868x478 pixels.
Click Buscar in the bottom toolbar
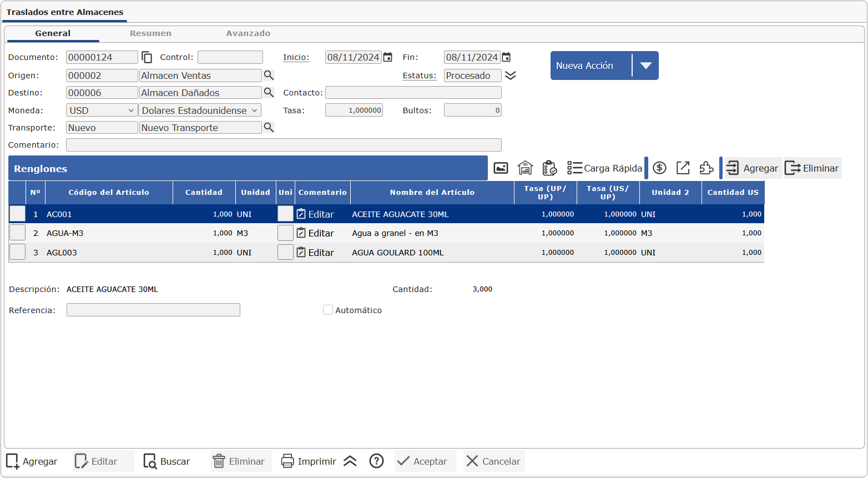pyautogui.click(x=167, y=461)
